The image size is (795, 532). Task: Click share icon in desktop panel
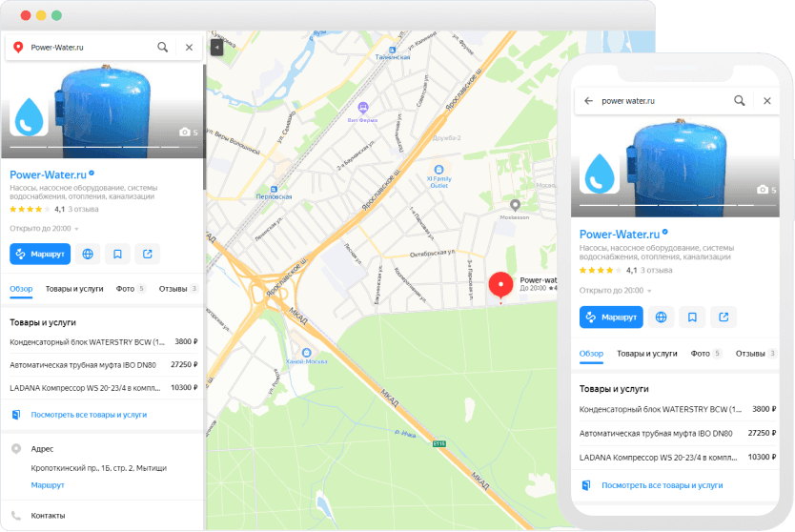[x=147, y=254]
